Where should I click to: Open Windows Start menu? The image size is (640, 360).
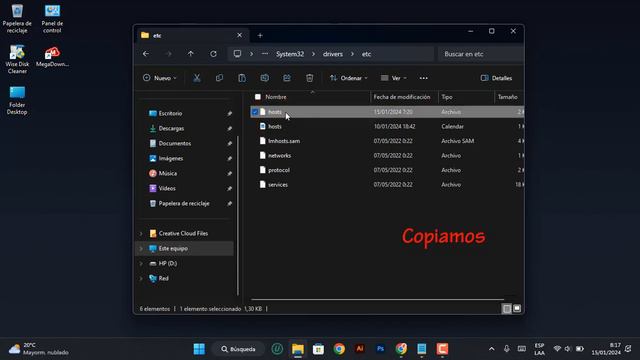click(x=199, y=349)
